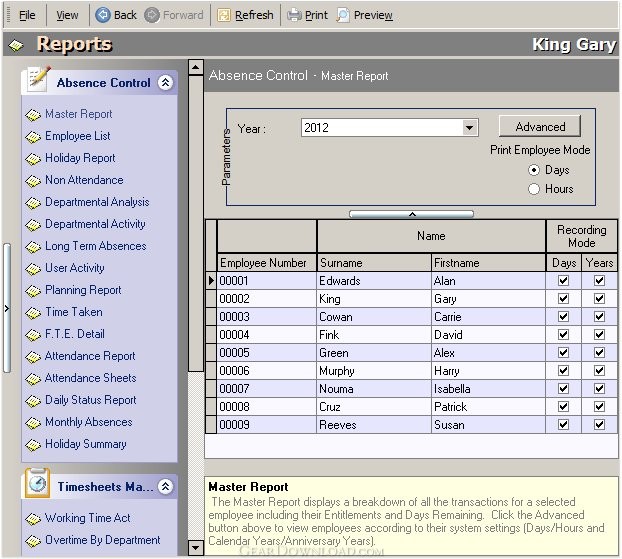
Task: Click icon beside Departmental Analysis
Action: [33, 203]
